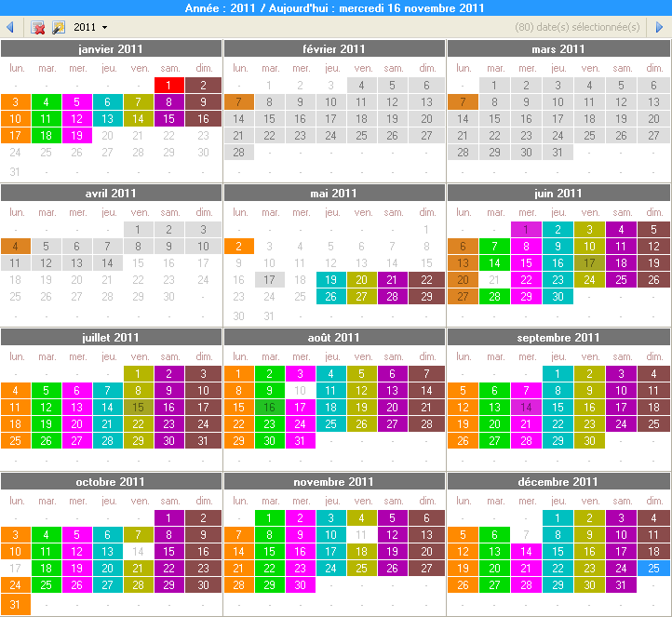Image resolution: width=672 pixels, height=617 pixels.
Task: Select the magenta 1 juin 2011 cell
Action: pyautogui.click(x=526, y=230)
